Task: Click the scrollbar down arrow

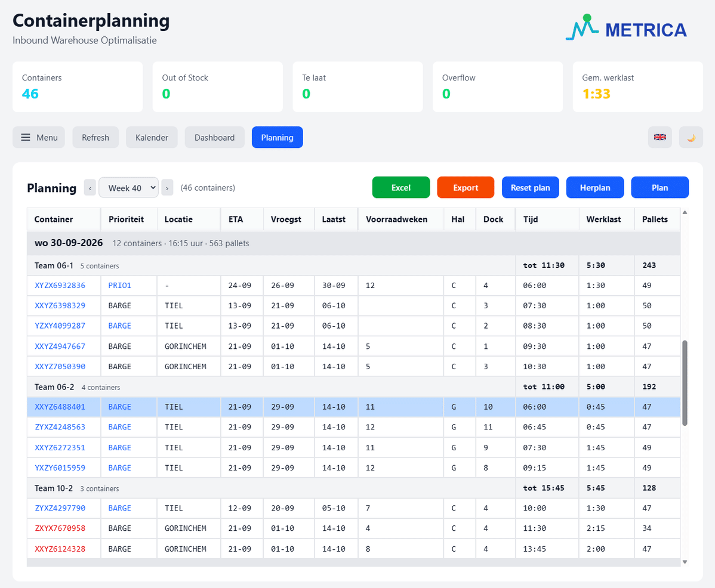Action: pos(685,562)
